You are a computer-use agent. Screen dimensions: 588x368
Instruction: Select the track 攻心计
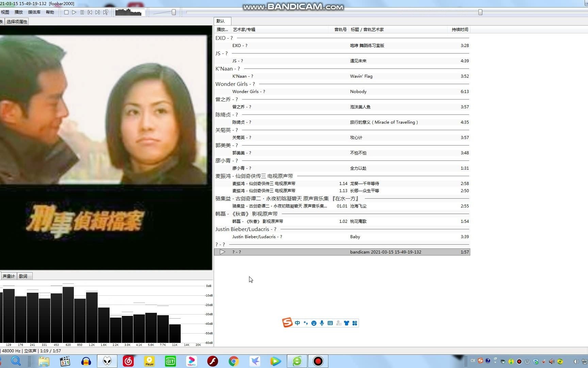(x=342, y=138)
